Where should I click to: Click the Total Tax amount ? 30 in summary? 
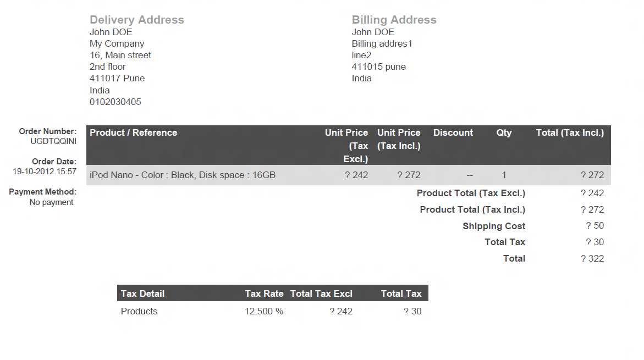pos(595,242)
